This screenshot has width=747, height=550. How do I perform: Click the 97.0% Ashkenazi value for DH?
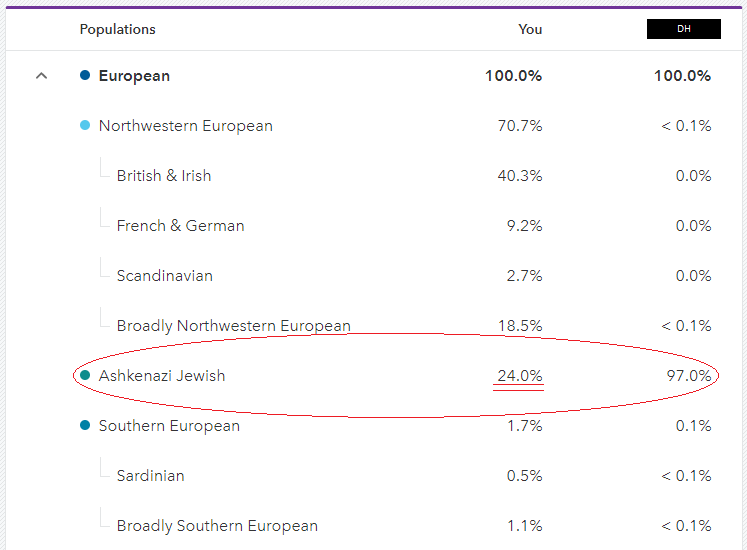click(689, 376)
